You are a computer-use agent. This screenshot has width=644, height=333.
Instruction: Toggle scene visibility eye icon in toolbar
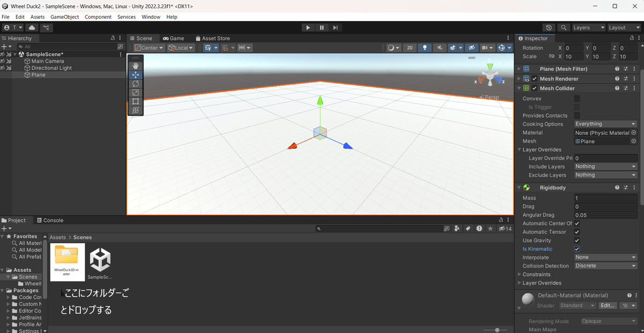[471, 48]
